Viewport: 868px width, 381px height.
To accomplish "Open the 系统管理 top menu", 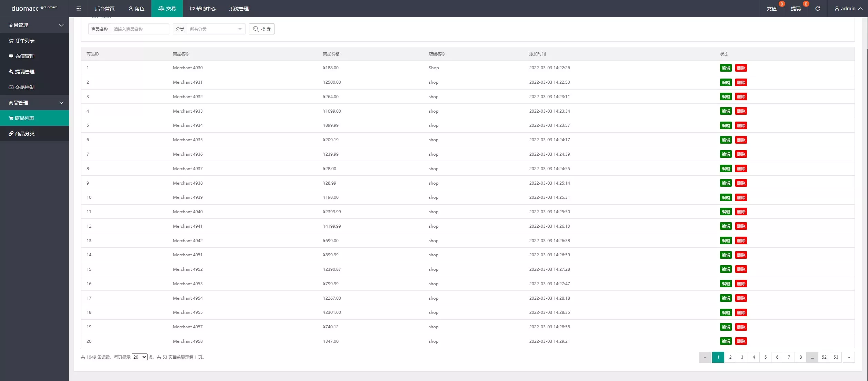I will (x=239, y=9).
